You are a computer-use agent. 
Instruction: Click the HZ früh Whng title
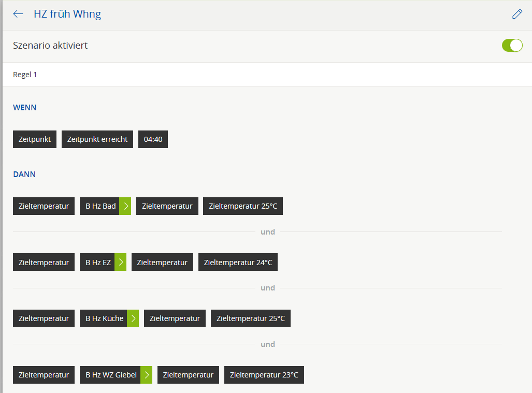pyautogui.click(x=67, y=14)
